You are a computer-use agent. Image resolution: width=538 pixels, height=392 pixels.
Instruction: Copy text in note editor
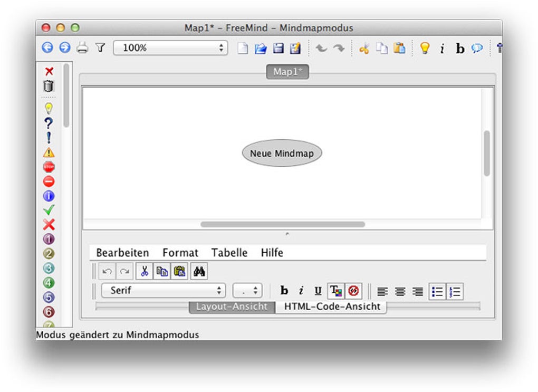[x=162, y=272]
